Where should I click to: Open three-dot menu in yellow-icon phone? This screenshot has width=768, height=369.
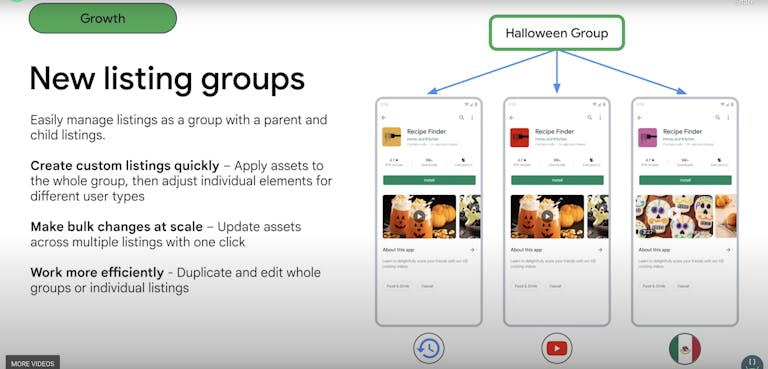[x=472, y=118]
